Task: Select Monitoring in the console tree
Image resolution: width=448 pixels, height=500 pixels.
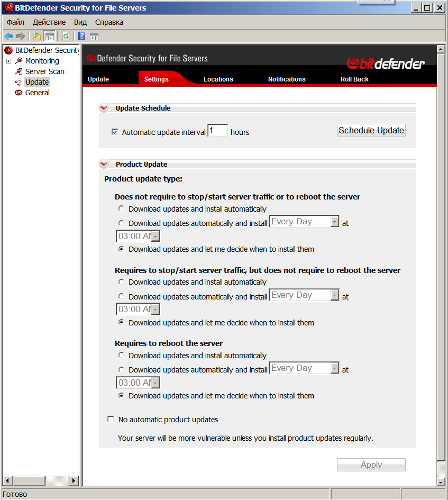Action: pos(42,61)
